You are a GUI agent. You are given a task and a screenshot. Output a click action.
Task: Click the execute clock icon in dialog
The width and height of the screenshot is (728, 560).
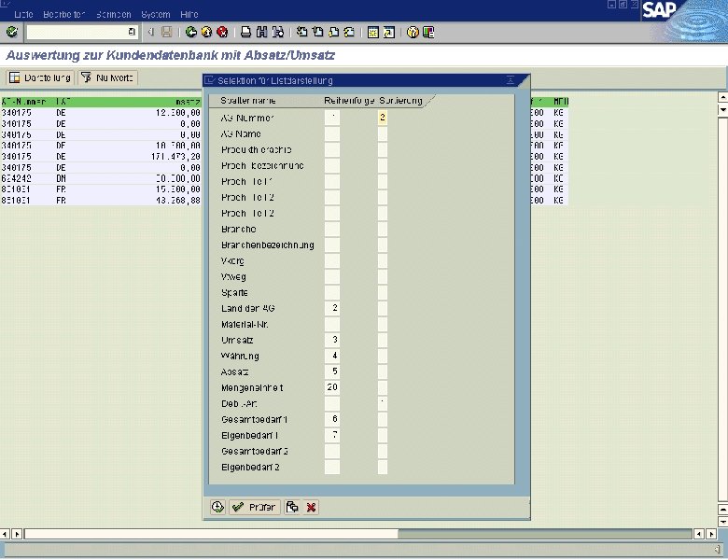(217, 507)
